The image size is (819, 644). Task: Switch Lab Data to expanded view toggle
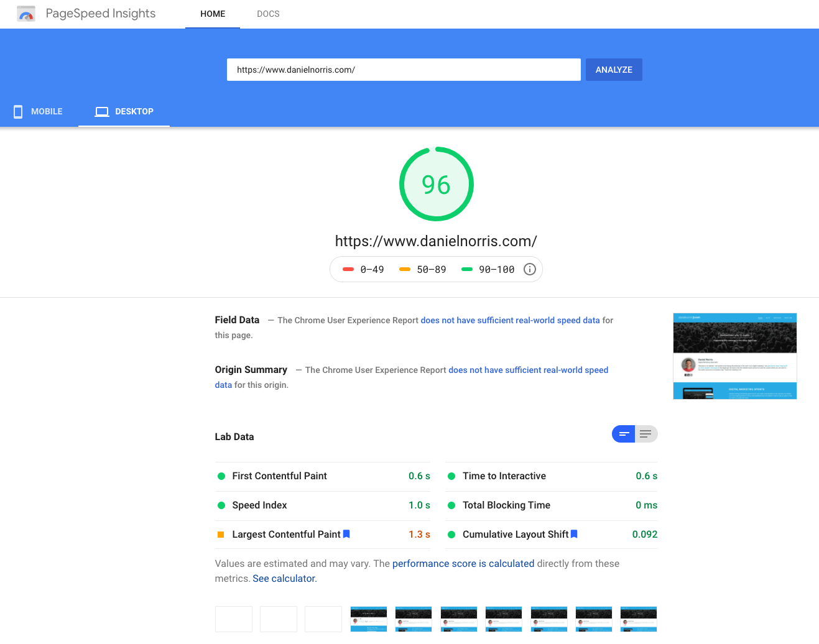pos(646,434)
